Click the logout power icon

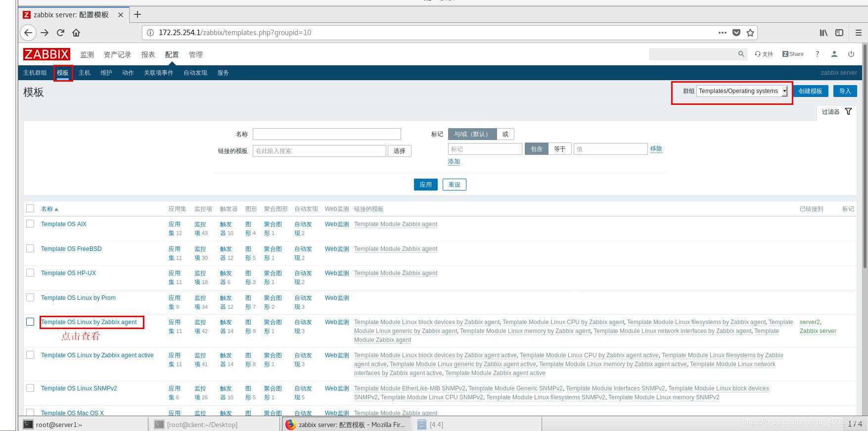pyautogui.click(x=851, y=54)
